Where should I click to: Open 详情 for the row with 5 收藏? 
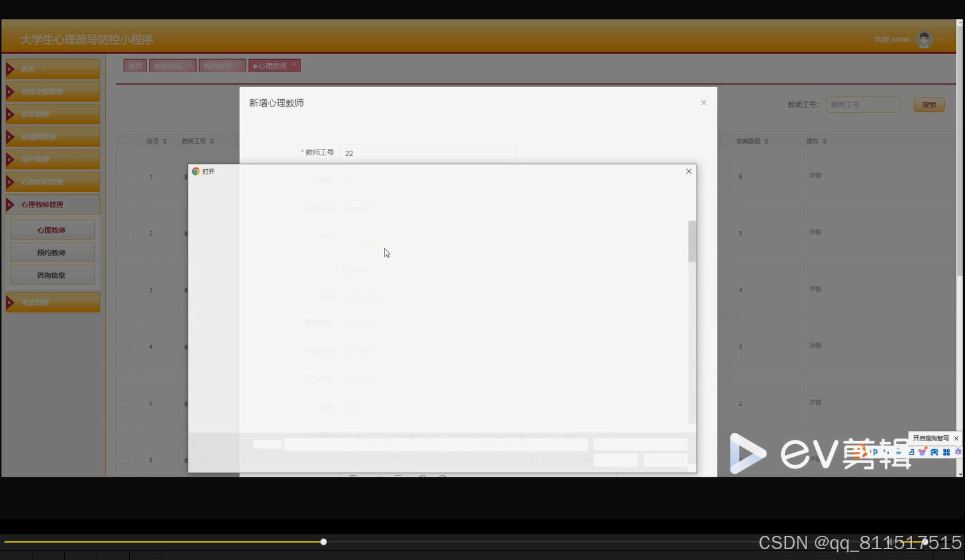coord(815,232)
